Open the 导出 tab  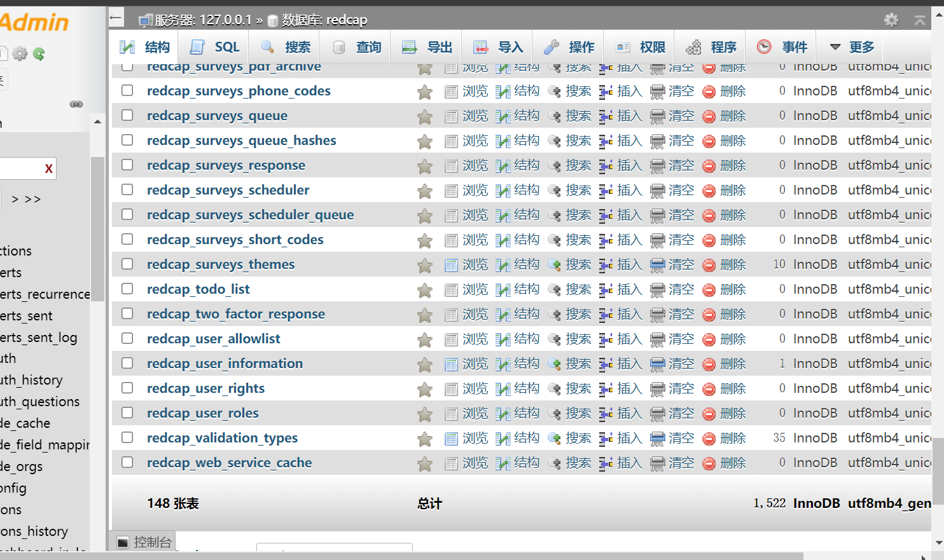(x=426, y=46)
